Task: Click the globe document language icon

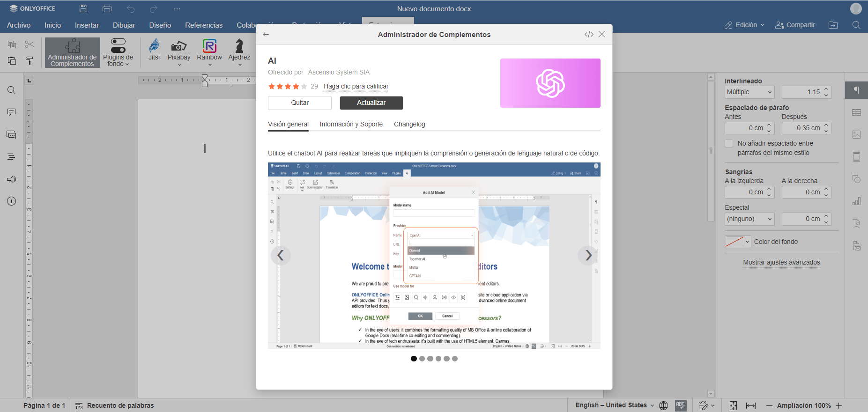Action: pos(664,405)
